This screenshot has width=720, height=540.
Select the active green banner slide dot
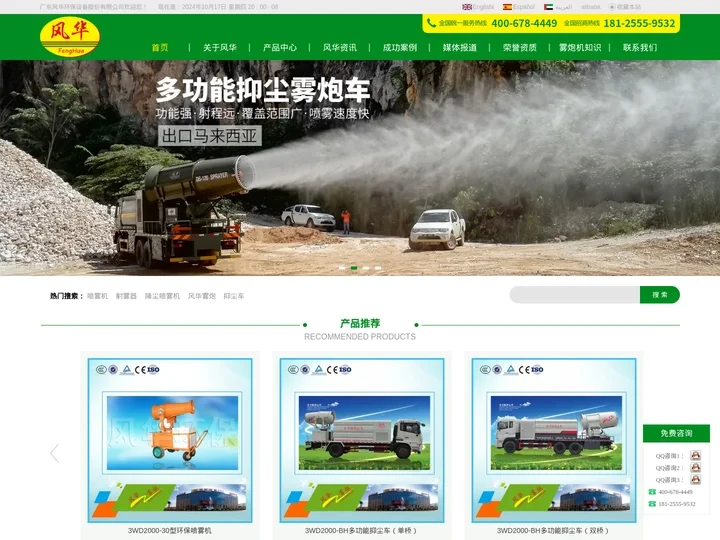354,268
